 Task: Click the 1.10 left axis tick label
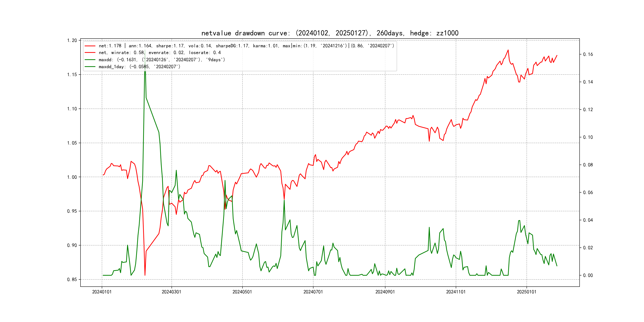[x=72, y=109]
